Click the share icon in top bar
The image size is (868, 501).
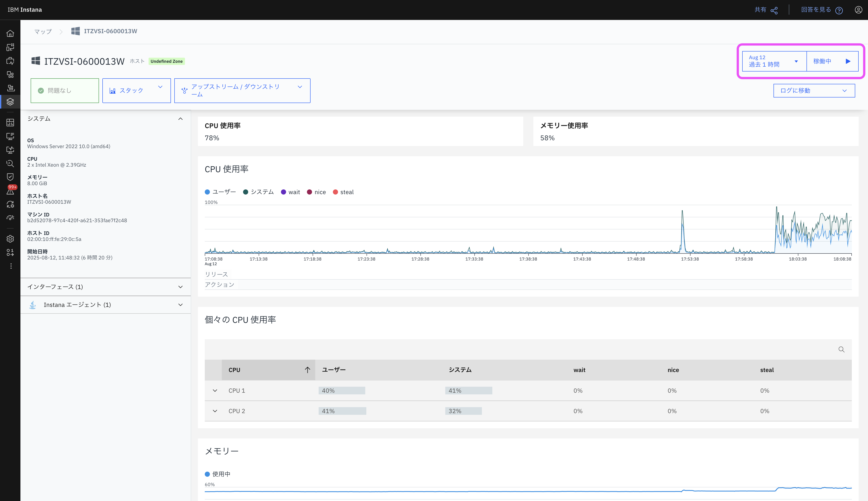point(774,10)
